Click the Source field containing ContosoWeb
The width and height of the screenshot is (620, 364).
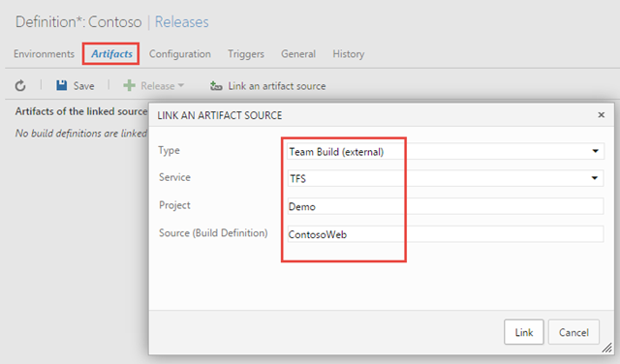pos(446,234)
